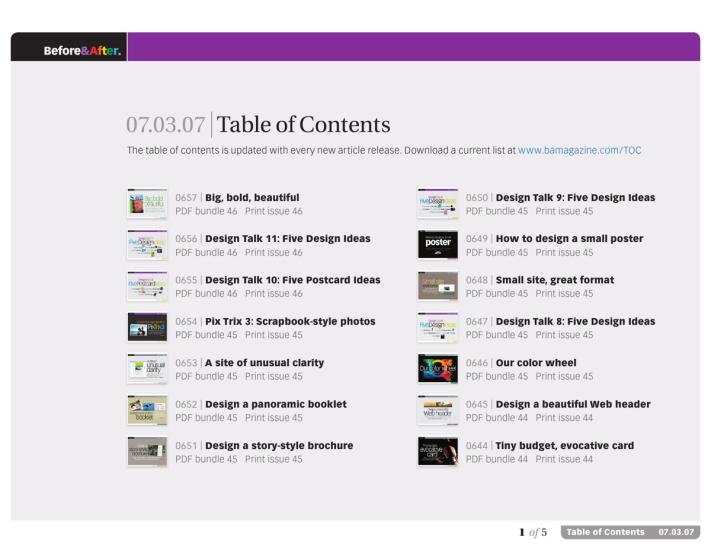The width and height of the screenshot is (711, 550).
Task: Select Design Talk 10 postcard ideas thumbnail
Action: click(x=147, y=286)
